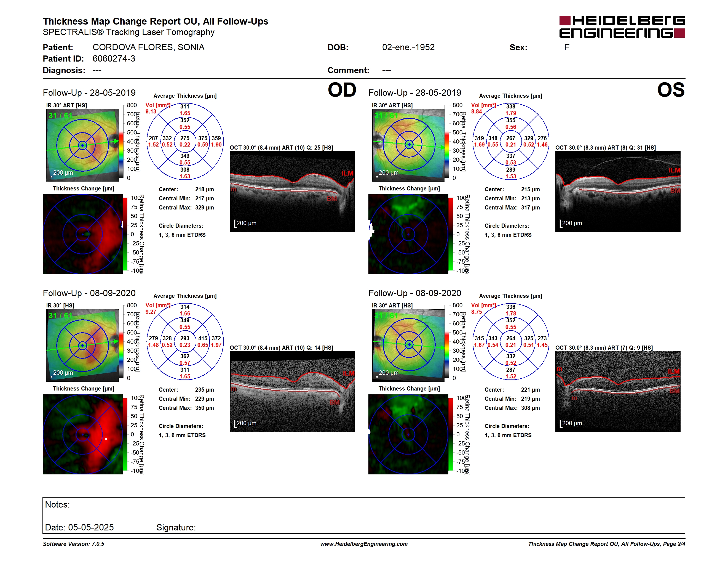
Task: Open the OD 28-05-2019 thickness change map
Action: pos(83,234)
